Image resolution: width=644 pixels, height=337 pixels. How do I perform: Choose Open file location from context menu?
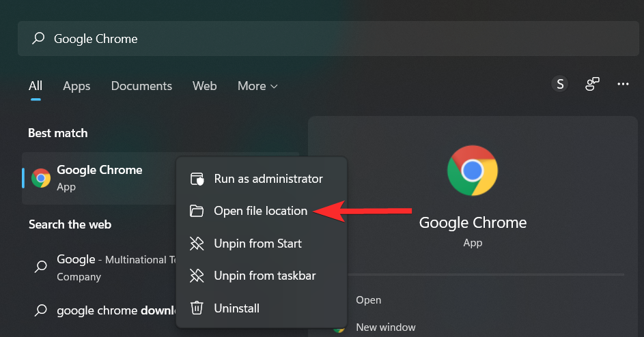tap(260, 211)
